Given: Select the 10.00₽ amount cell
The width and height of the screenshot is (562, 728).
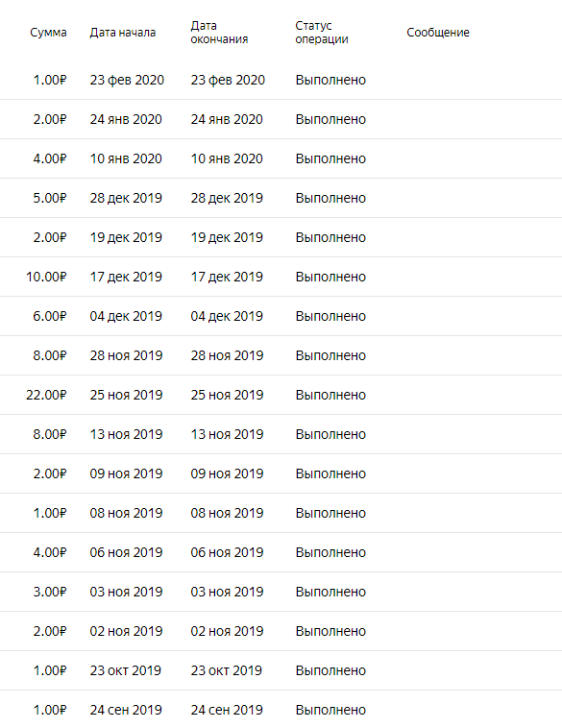Looking at the screenshot, I should coord(46,277).
